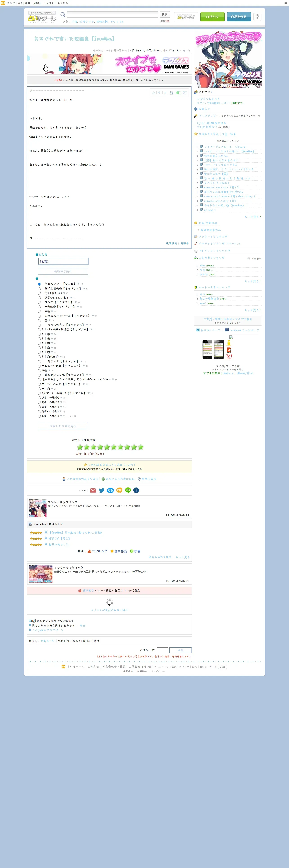This screenshot has height=868, width=289.
Task: Share the work by mail icon
Action: [93, 490]
